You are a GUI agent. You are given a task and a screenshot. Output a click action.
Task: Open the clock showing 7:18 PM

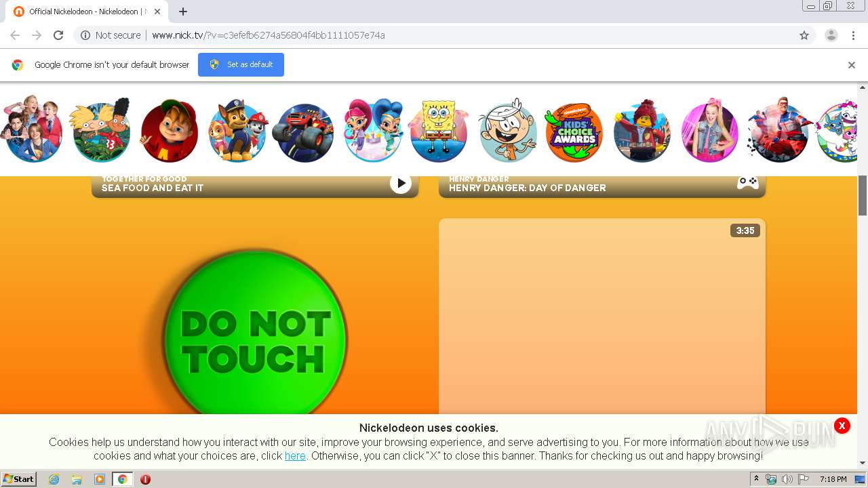833,479
